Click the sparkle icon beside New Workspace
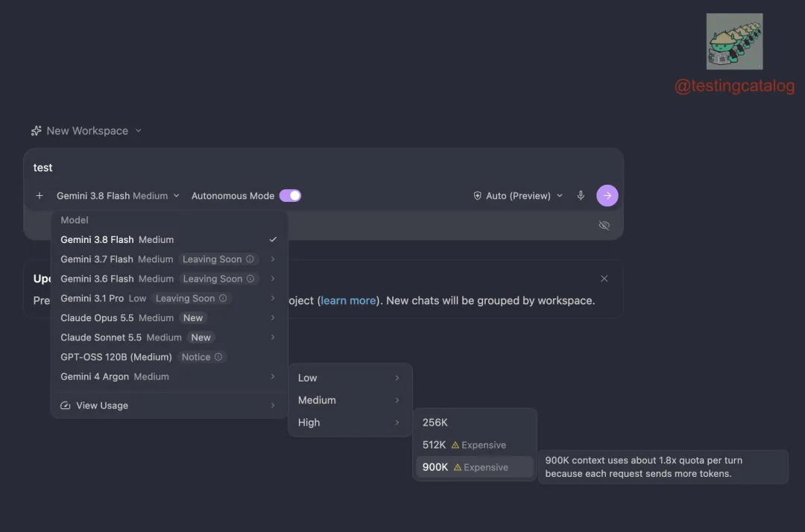 [36, 131]
